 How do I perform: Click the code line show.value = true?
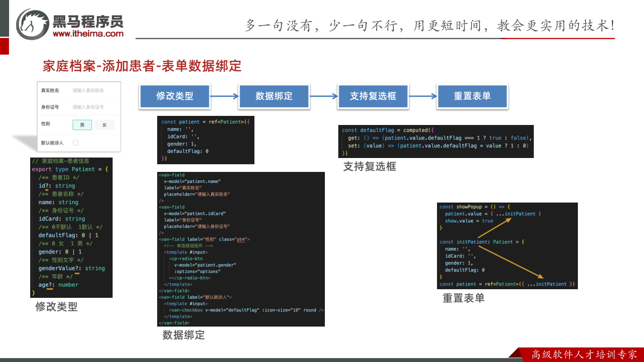(x=469, y=221)
